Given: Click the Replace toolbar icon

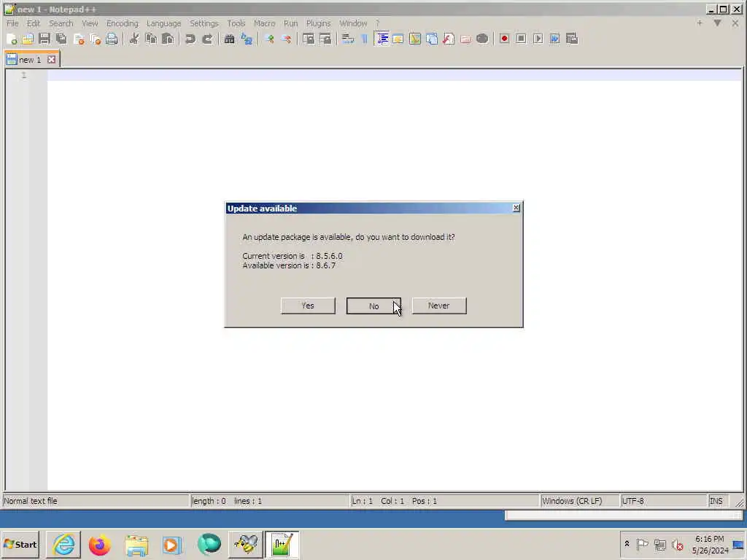Looking at the screenshot, I should [x=247, y=39].
